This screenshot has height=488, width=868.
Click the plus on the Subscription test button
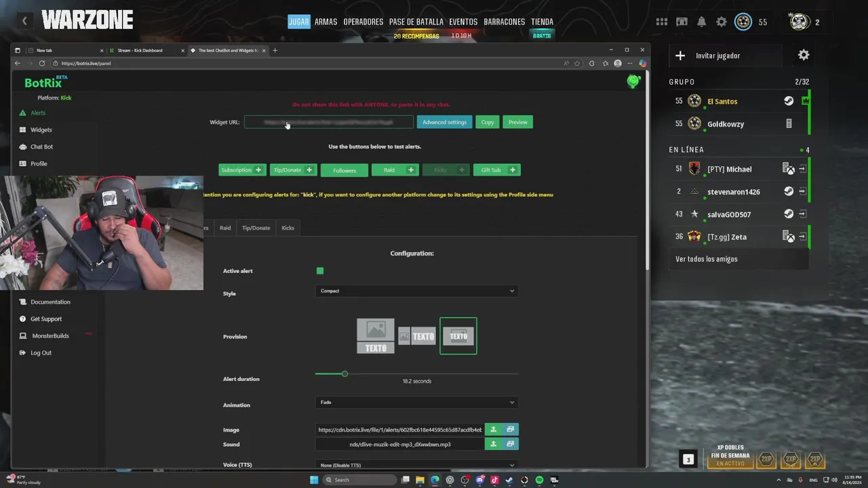click(258, 169)
